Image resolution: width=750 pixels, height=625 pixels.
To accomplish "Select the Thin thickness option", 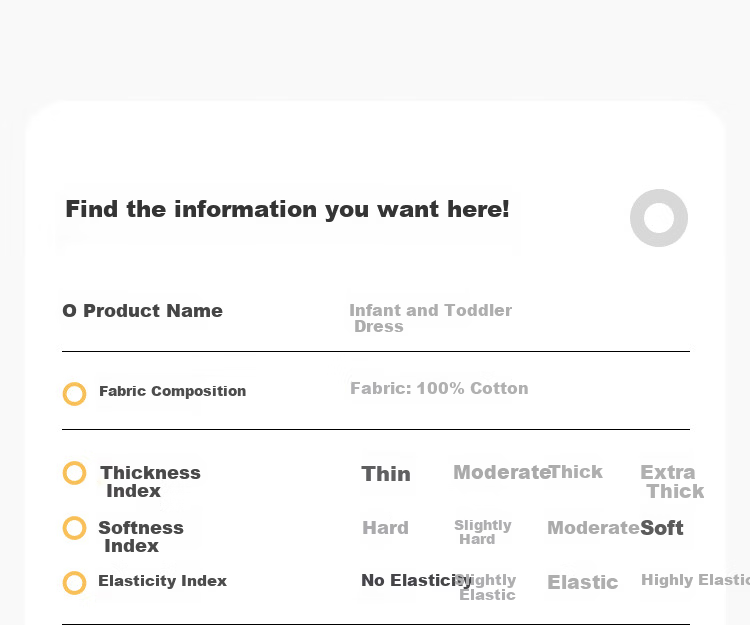I will pyautogui.click(x=386, y=474).
